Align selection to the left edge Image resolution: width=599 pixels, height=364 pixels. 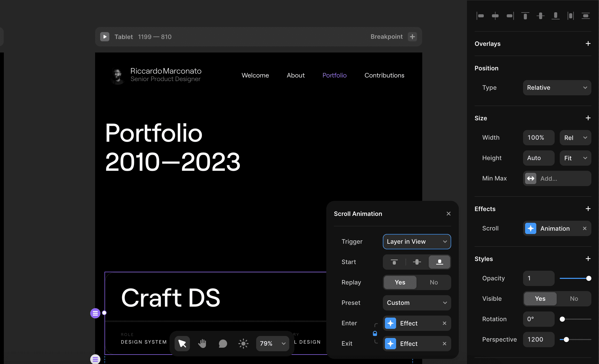point(480,16)
